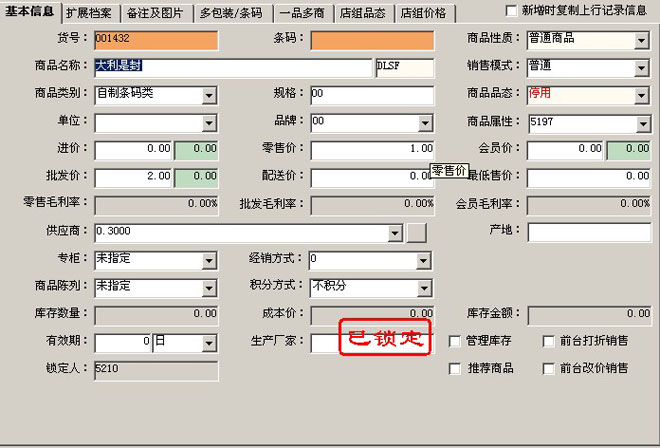Click the 配送价 input field
Image resolution: width=660 pixels, height=448 pixels.
[372, 178]
